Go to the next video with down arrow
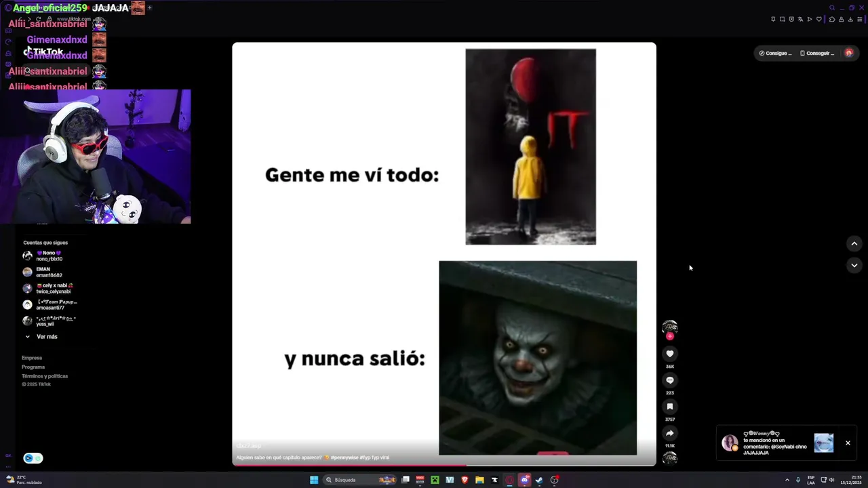Viewport: 868px width, 488px height. tap(854, 265)
